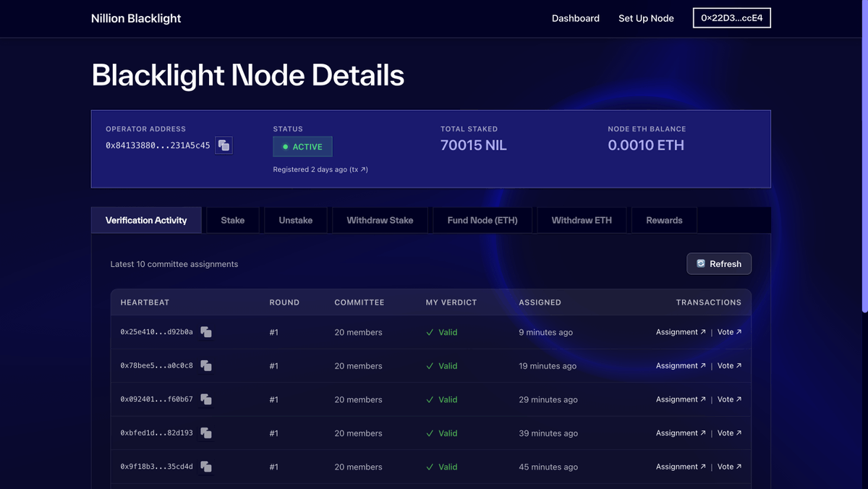View the Rewards tab
868x489 pixels.
663,220
